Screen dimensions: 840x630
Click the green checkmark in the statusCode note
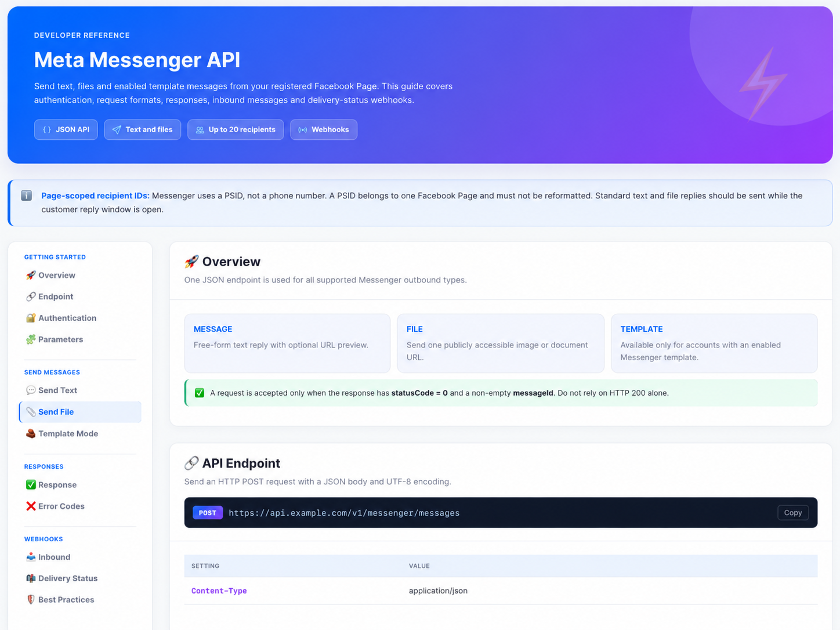(200, 393)
